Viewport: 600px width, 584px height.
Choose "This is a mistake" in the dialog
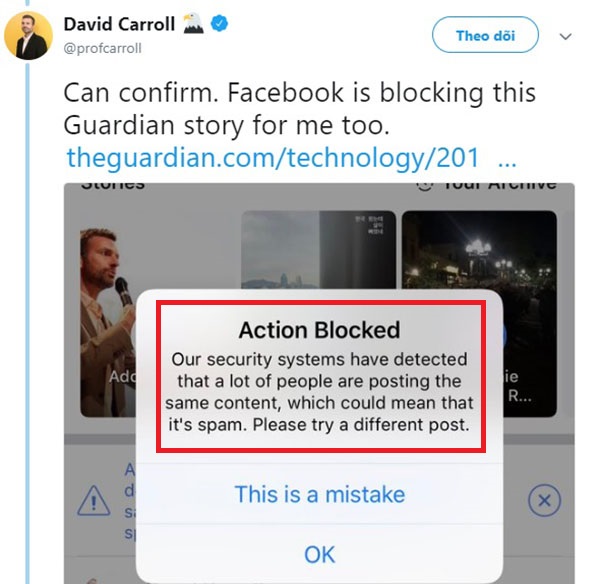point(320,494)
